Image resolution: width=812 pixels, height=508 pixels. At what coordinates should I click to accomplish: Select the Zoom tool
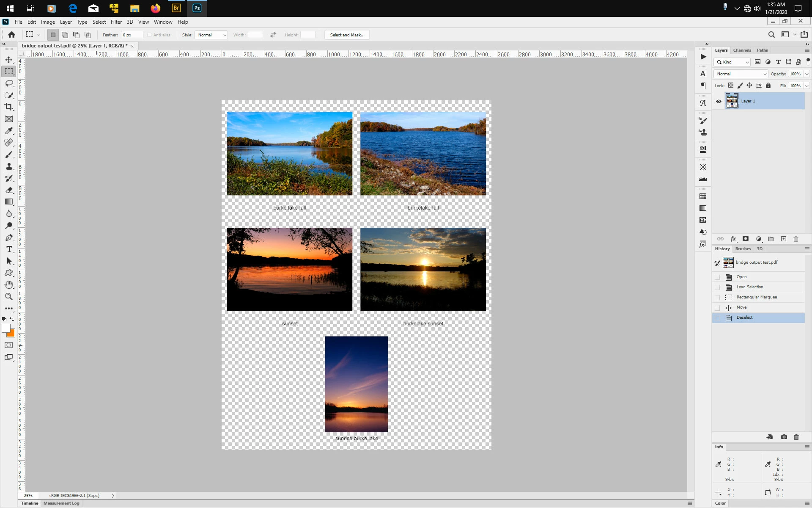coord(9,297)
